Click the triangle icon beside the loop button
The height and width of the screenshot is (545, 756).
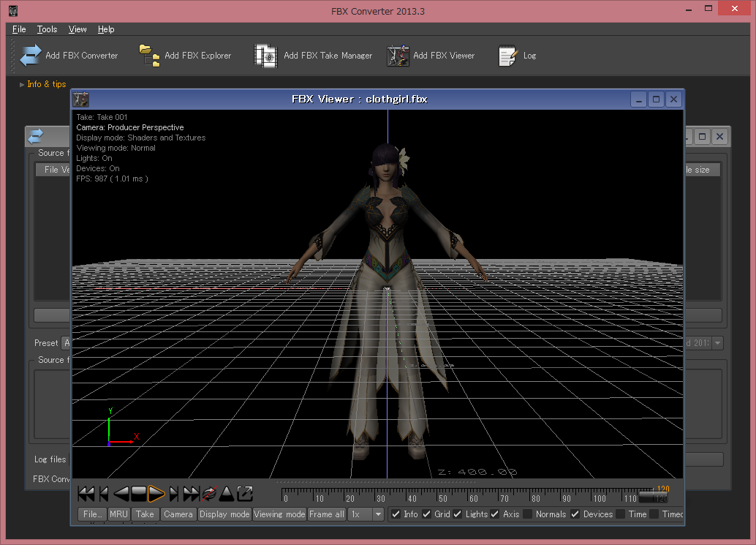click(226, 493)
